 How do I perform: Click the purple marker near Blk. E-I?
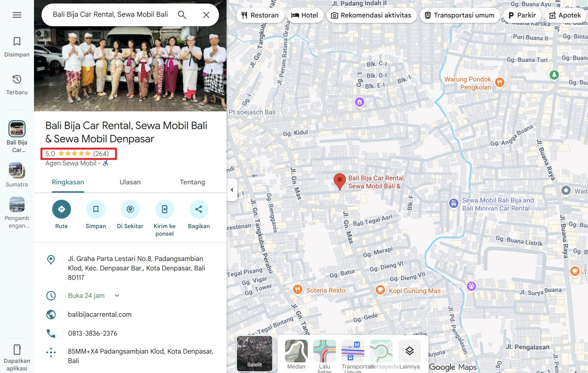coord(360,102)
